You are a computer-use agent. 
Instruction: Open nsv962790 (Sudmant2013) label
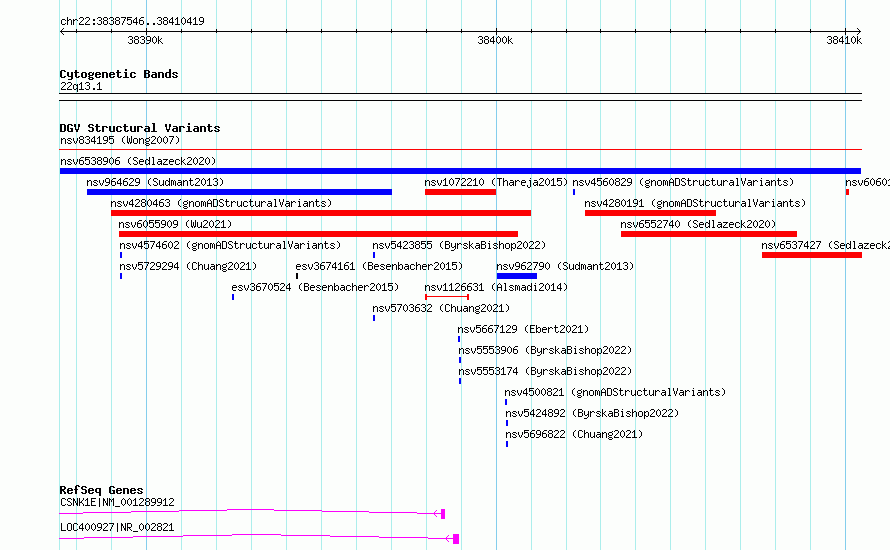pyautogui.click(x=565, y=266)
